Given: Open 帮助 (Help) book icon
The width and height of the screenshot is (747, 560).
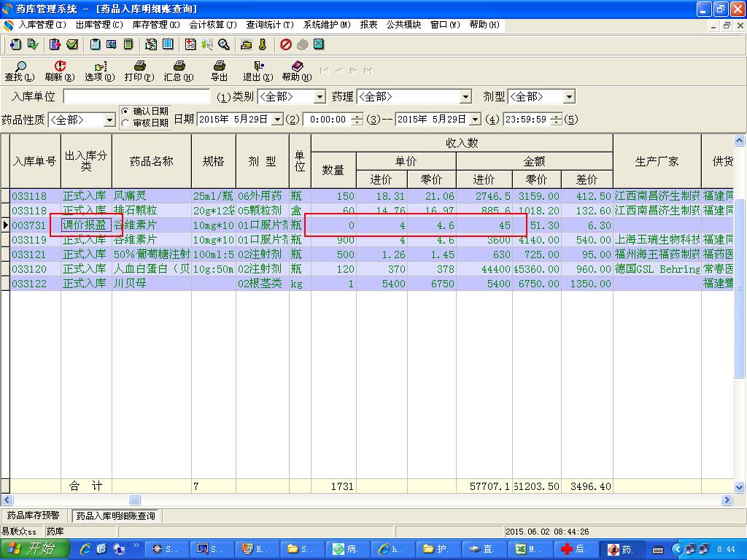Looking at the screenshot, I should 297,67.
